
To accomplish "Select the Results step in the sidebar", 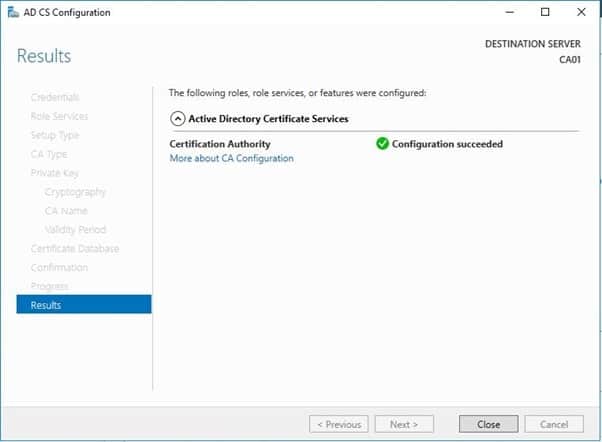I will (x=84, y=305).
